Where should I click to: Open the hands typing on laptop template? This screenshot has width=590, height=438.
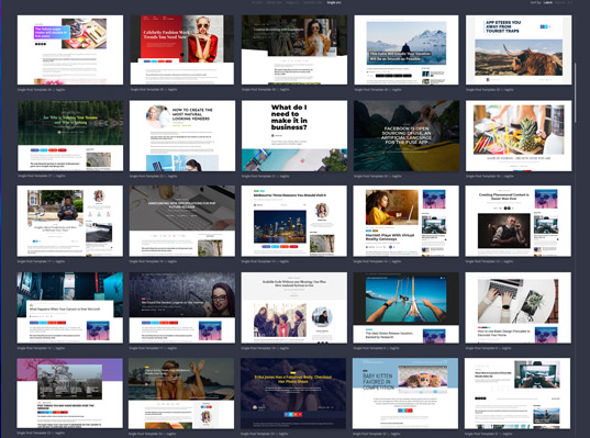pyautogui.click(x=518, y=307)
